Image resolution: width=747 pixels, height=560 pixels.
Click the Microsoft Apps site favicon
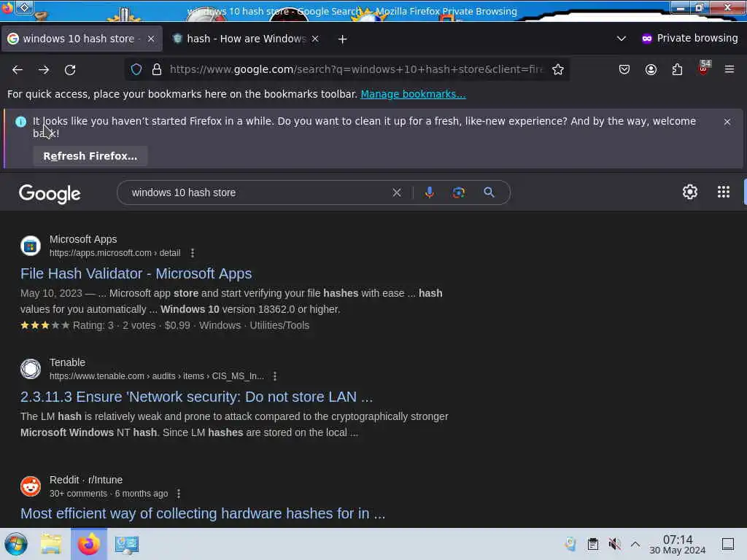tap(31, 246)
